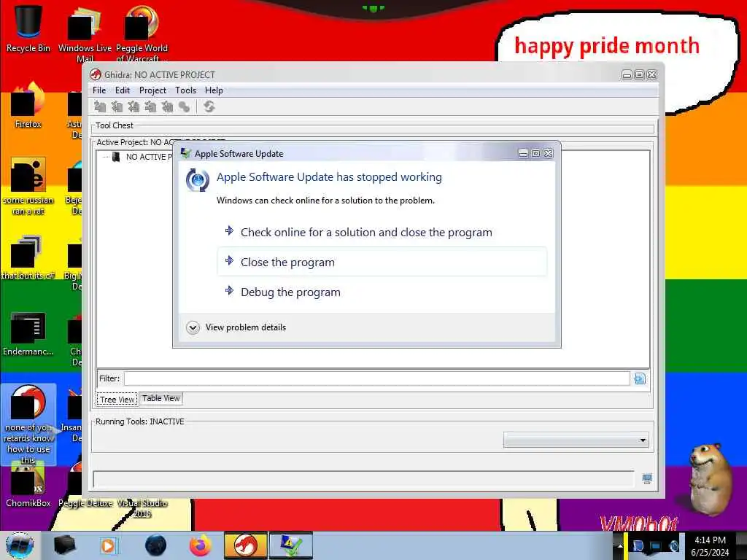
Task: Select the 'that but its c#' desktop icon
Action: click(x=28, y=257)
